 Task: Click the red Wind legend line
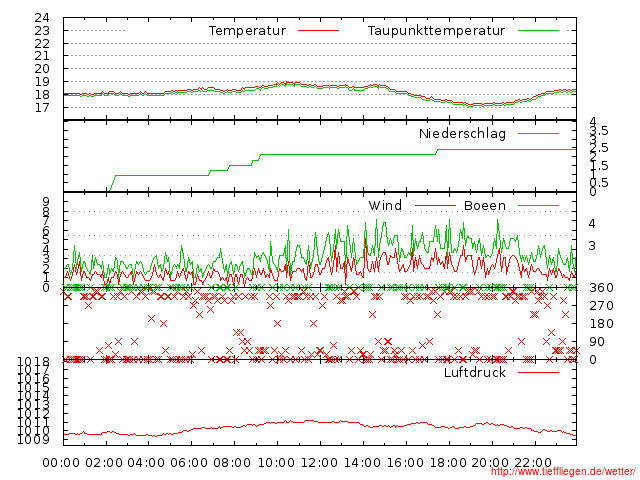[x=435, y=205]
